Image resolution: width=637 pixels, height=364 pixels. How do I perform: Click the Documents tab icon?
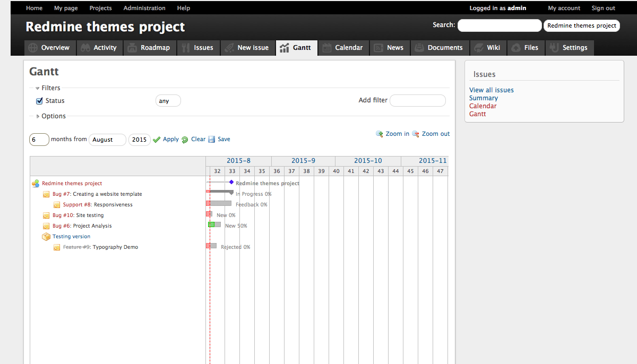point(419,48)
